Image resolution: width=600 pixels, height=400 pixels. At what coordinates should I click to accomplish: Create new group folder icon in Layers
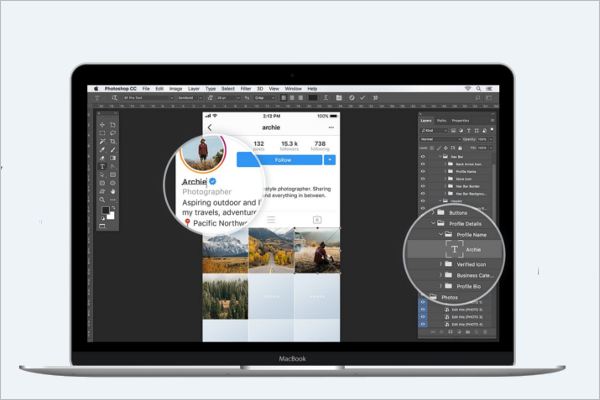(x=468, y=332)
